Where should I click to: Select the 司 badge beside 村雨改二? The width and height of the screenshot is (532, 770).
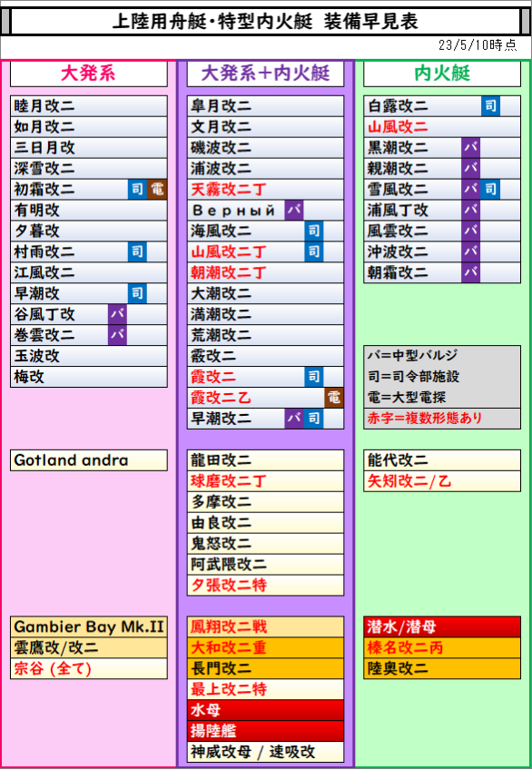(137, 252)
